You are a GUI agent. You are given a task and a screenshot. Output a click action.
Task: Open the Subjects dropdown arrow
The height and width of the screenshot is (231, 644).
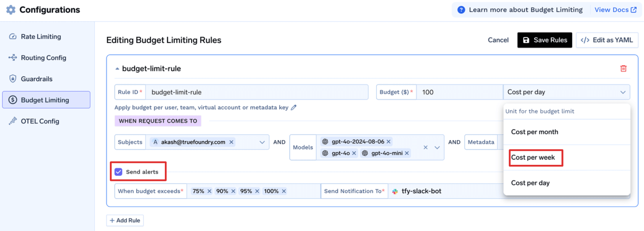262,142
